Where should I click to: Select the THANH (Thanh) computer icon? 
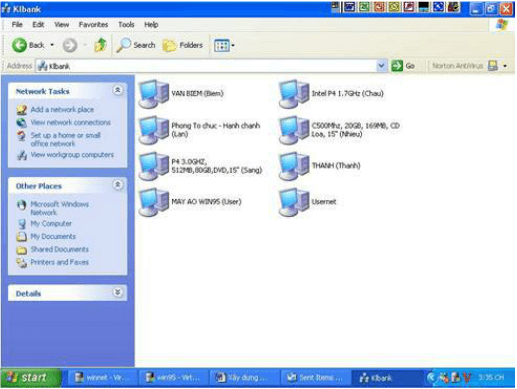tap(294, 166)
